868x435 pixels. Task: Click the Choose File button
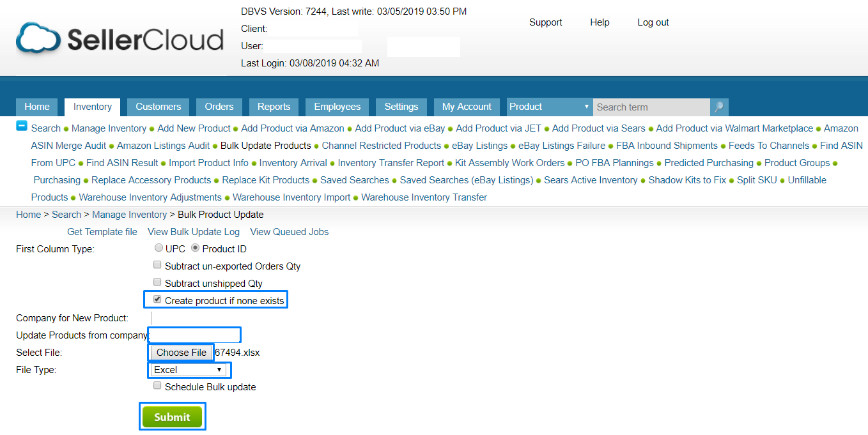click(182, 353)
